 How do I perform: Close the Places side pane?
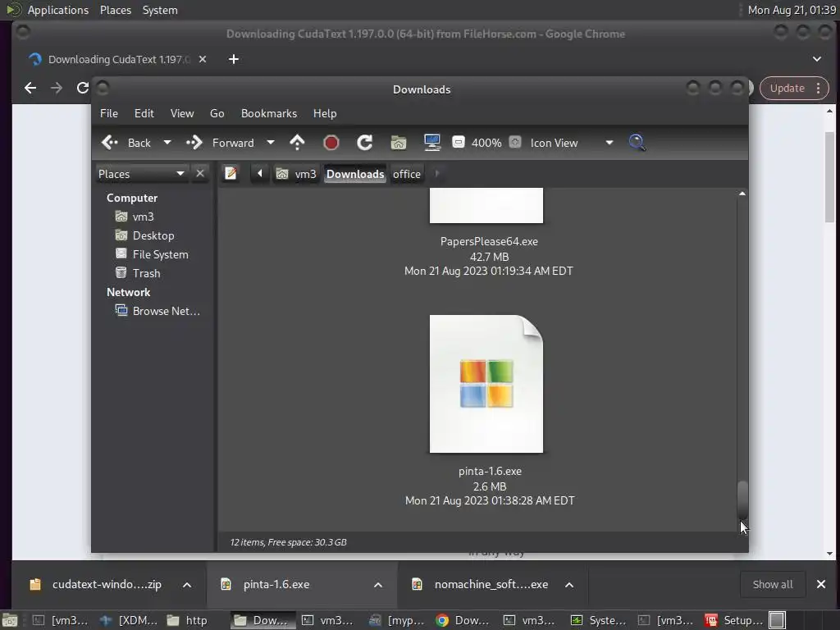tap(200, 174)
